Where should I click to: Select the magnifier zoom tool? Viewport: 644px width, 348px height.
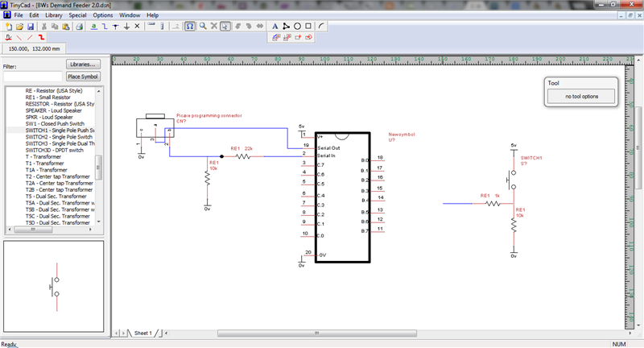202,26
